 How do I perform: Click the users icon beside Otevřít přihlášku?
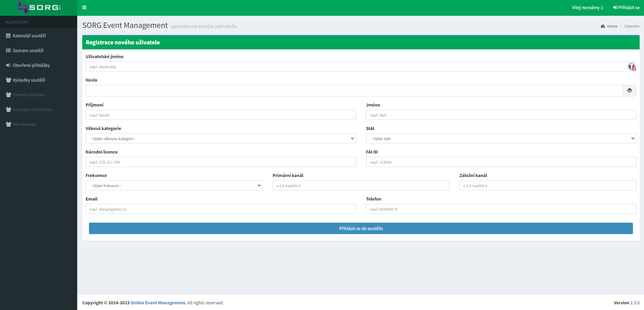pyautogui.click(x=8, y=95)
